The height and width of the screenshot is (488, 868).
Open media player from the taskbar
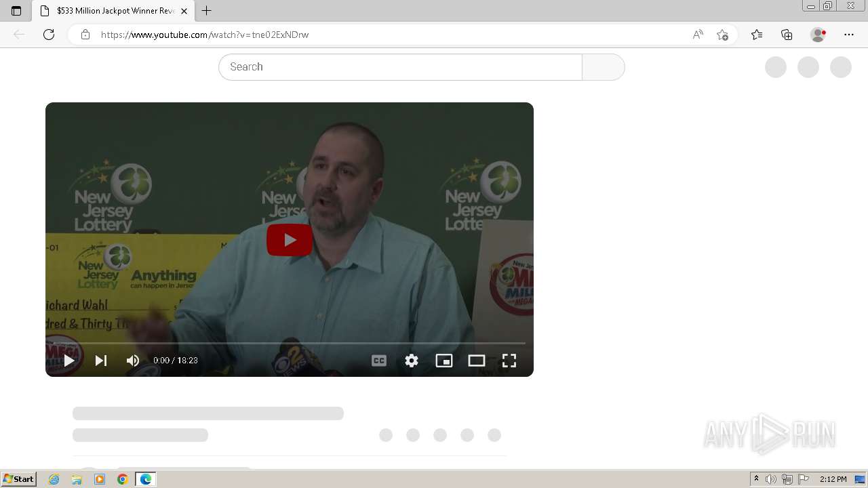[100, 479]
